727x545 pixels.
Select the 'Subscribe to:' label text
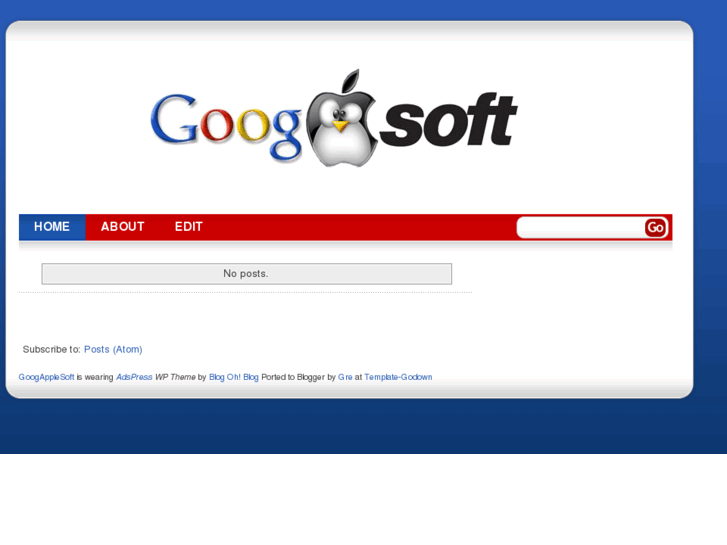tap(51, 349)
